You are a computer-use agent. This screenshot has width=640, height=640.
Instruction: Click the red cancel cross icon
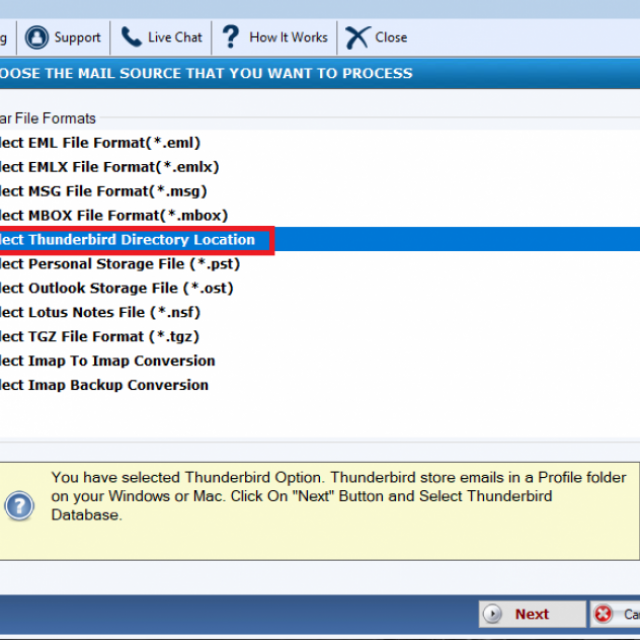603,613
